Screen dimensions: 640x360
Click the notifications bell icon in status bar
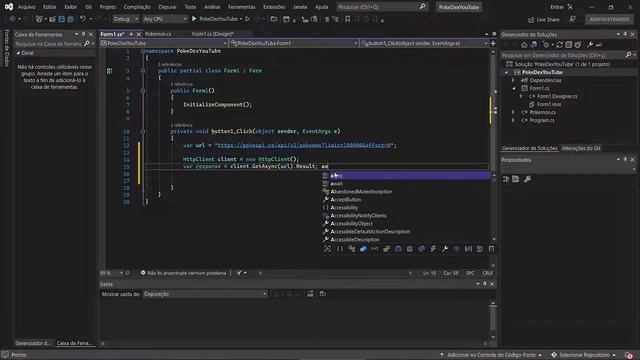click(629, 355)
